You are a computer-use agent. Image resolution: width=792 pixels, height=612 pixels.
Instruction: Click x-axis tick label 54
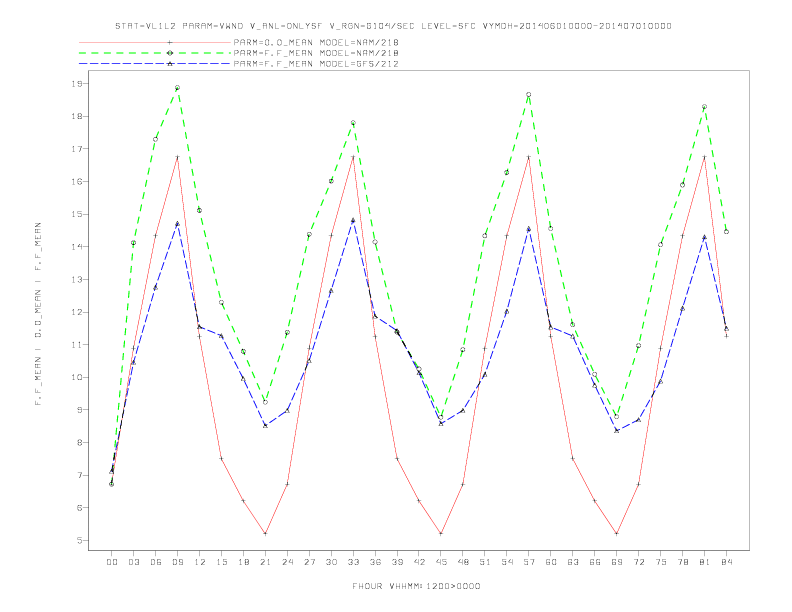[x=507, y=562]
